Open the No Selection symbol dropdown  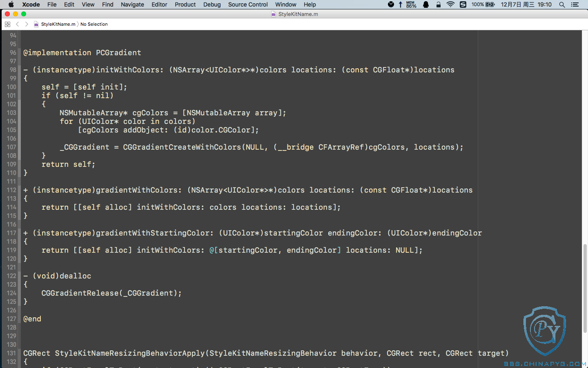94,24
